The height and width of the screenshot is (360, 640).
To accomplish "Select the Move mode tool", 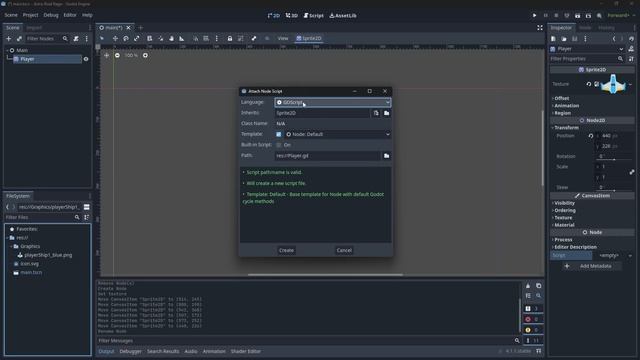I will 115,38.
